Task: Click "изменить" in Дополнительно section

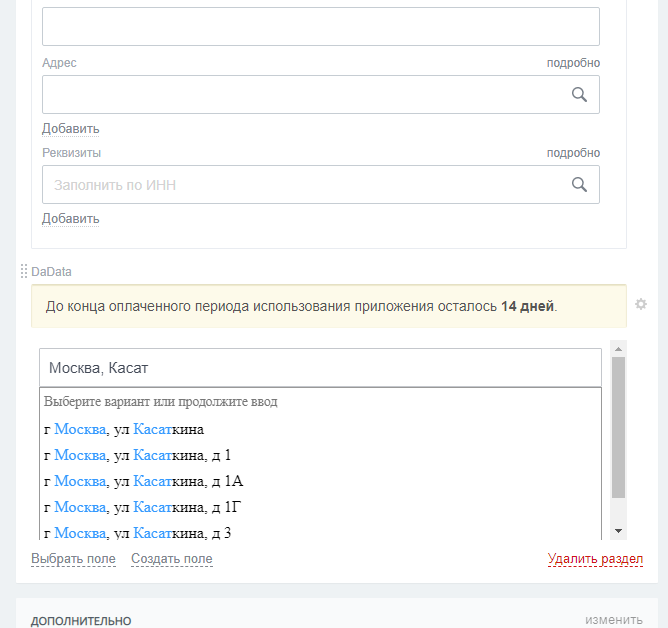Action: point(614,620)
